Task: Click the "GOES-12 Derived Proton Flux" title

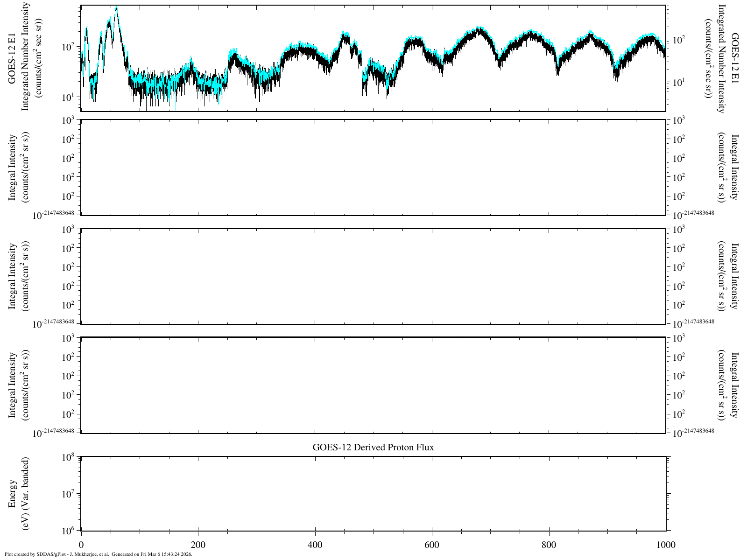Action: pyautogui.click(x=373, y=447)
